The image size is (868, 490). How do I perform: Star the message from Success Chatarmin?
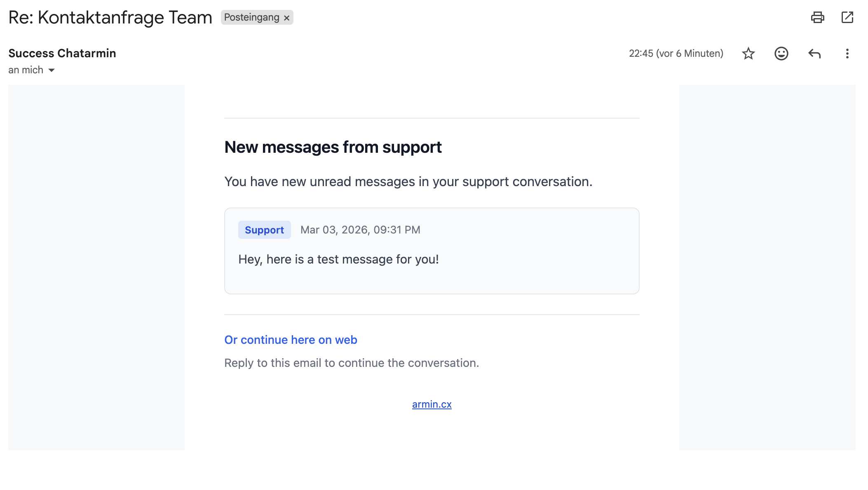tap(748, 54)
